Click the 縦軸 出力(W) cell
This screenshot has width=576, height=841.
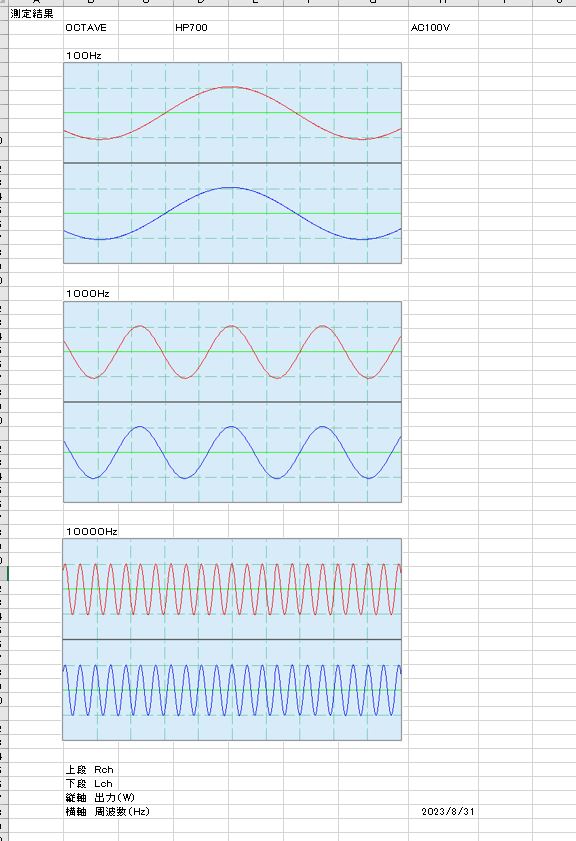point(91,798)
